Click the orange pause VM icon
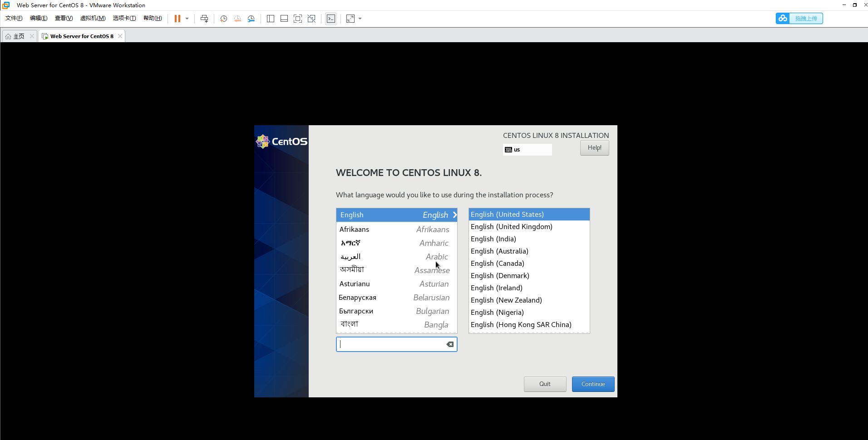 (178, 19)
